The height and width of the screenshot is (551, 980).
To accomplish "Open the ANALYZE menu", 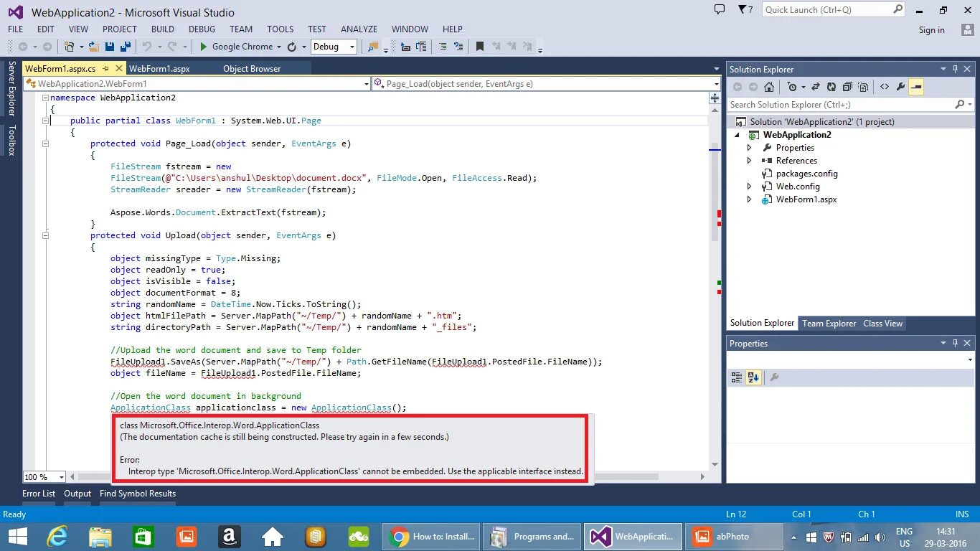I will point(359,29).
